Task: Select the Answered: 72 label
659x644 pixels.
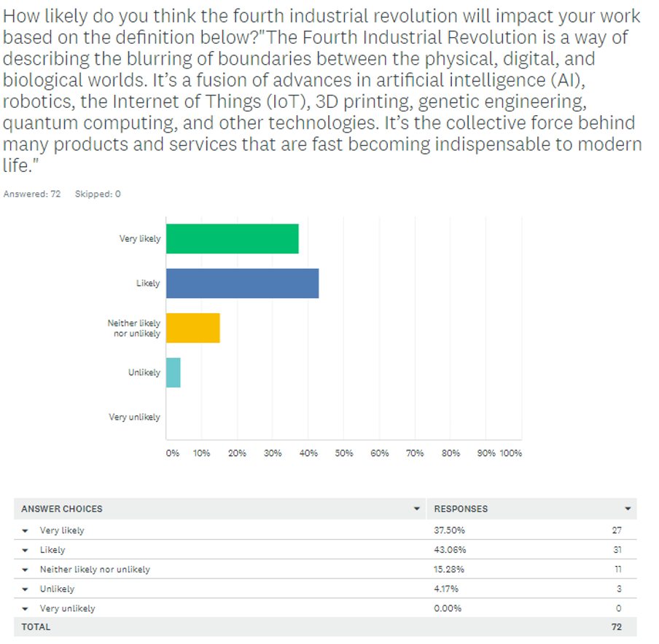Action: pyautogui.click(x=32, y=194)
